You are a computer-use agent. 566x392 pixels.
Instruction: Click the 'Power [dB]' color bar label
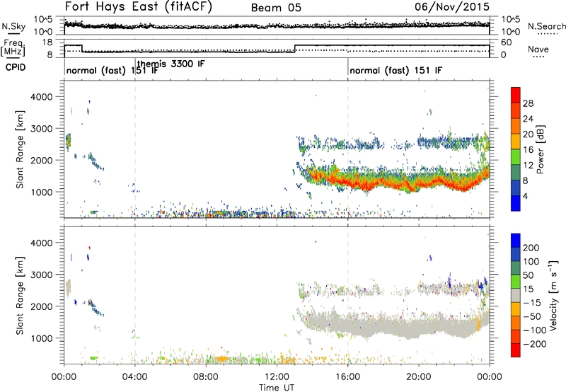coord(540,149)
